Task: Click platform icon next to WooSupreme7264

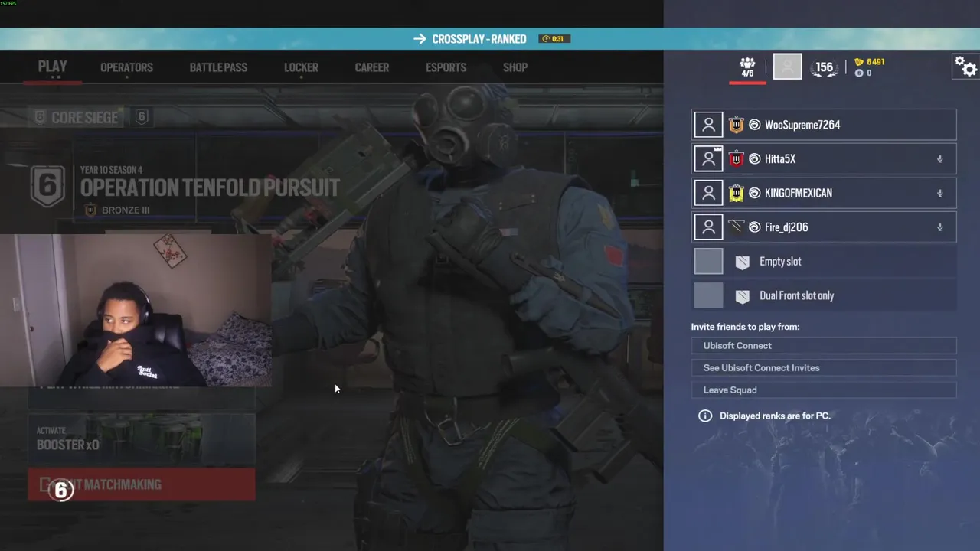Action: (x=754, y=125)
